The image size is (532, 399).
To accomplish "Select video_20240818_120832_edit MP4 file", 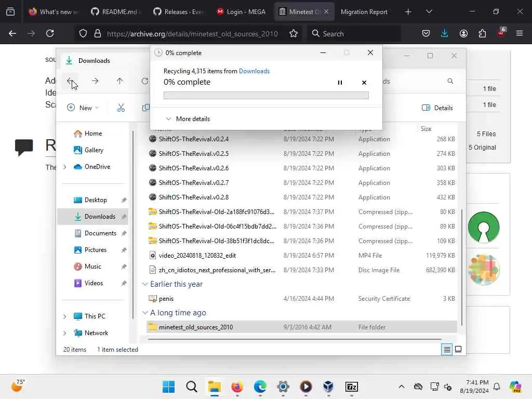I will (302, 256).
